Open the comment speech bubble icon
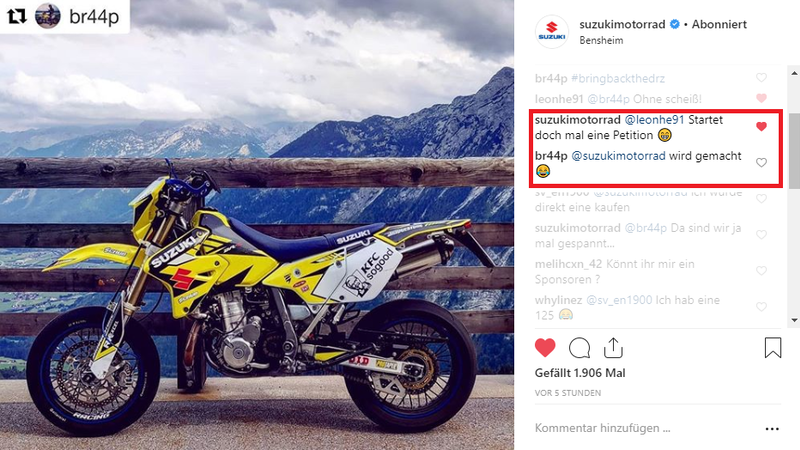 pyautogui.click(x=579, y=348)
